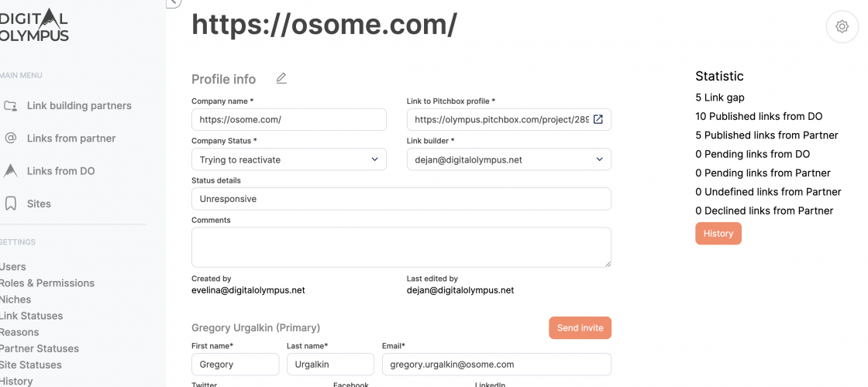Image resolution: width=868 pixels, height=387 pixels.
Task: Open the Niches settings item
Action: (16, 300)
